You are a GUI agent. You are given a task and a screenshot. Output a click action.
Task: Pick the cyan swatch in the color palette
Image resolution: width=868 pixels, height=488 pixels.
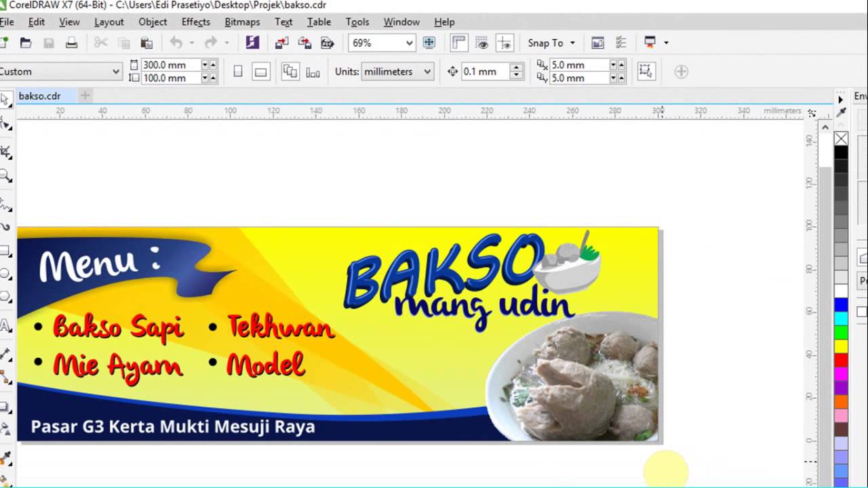pyautogui.click(x=841, y=319)
